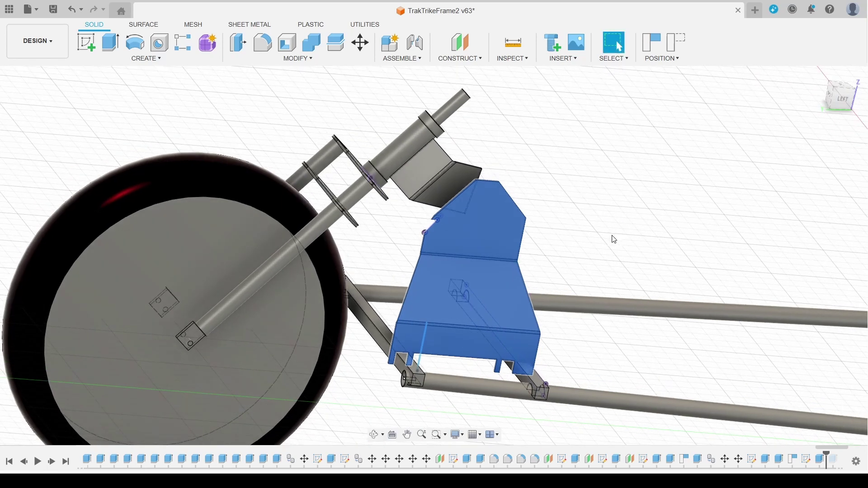Screen dimensions: 868x488
Task: Open the DESIGN workspace dropdown
Action: click(38, 41)
